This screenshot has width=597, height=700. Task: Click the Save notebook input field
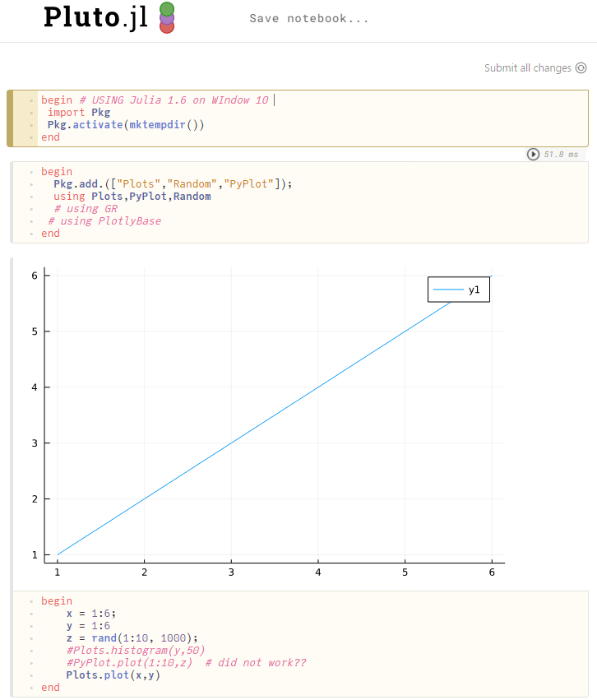point(308,18)
